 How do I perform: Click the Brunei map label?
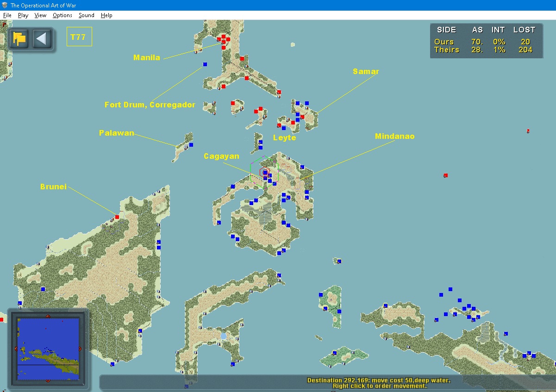click(53, 187)
